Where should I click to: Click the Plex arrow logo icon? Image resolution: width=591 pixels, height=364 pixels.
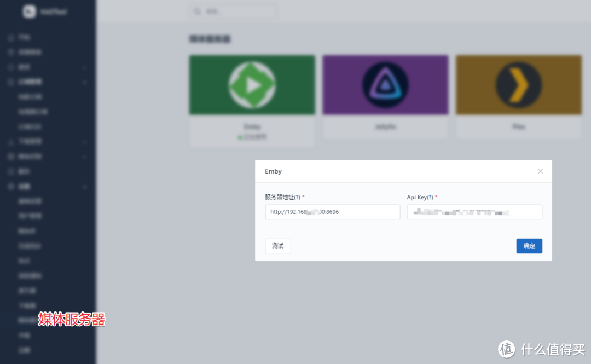[518, 85]
